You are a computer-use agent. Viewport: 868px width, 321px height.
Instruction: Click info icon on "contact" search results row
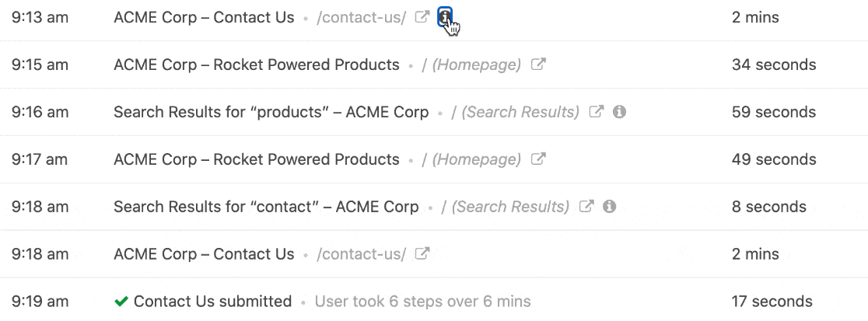point(610,207)
